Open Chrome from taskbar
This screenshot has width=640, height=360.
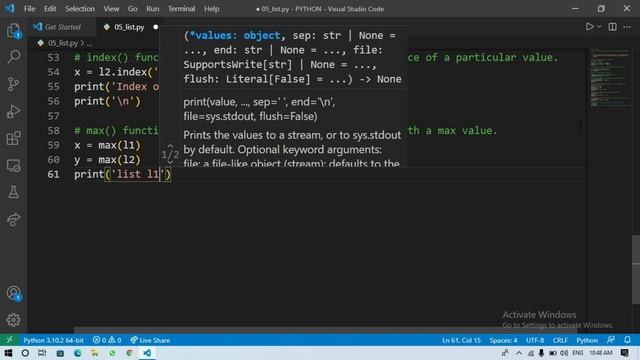point(129,353)
